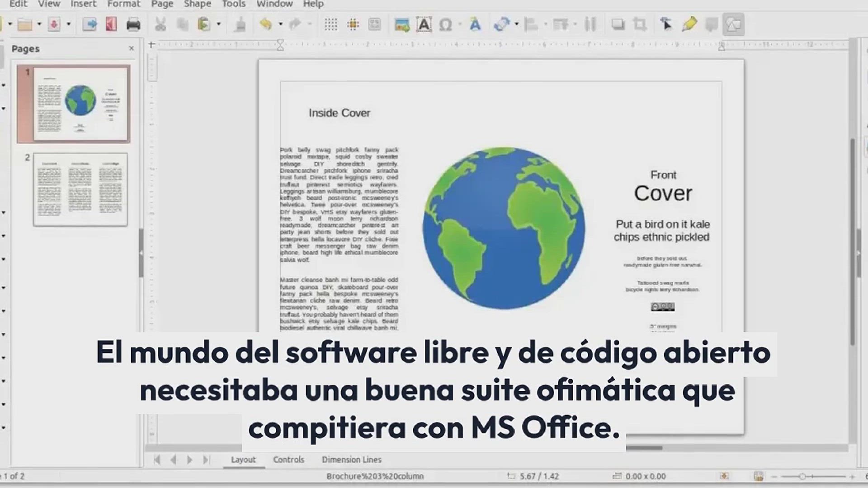This screenshot has width=868, height=488.
Task: Toggle the draw functions shapes button
Action: (733, 24)
